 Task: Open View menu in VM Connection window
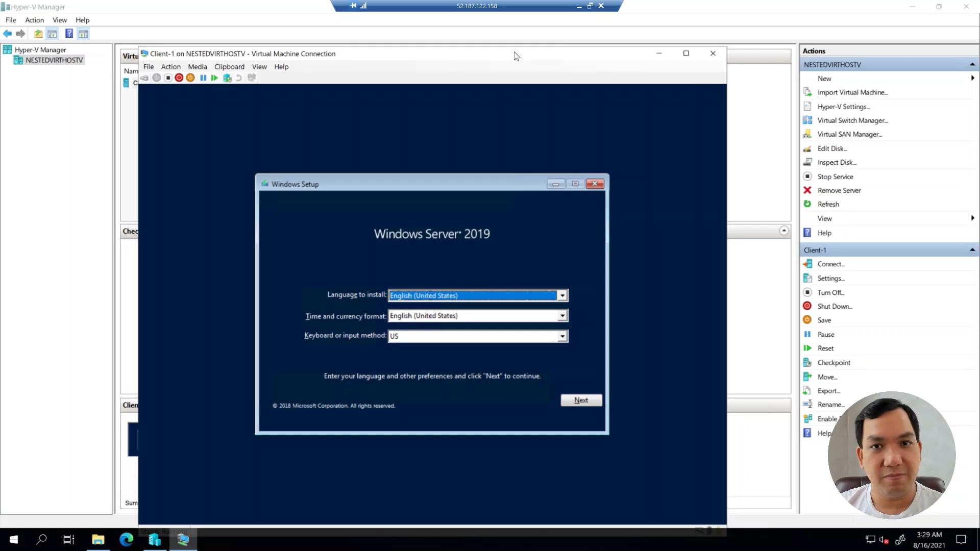(259, 66)
